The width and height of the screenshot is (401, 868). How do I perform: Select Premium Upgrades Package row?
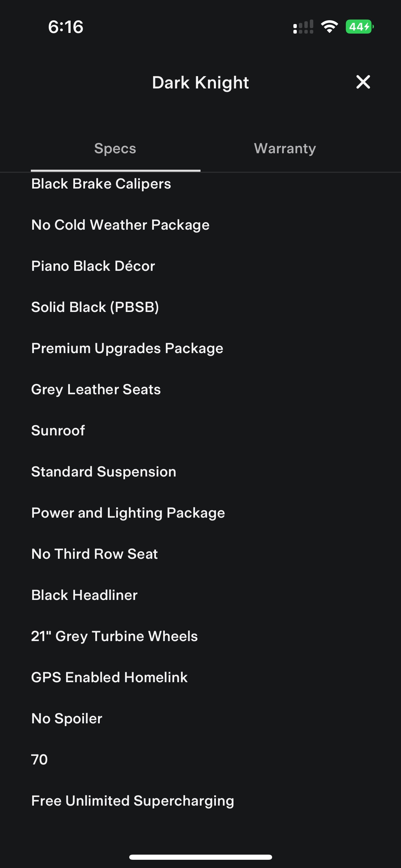127,348
